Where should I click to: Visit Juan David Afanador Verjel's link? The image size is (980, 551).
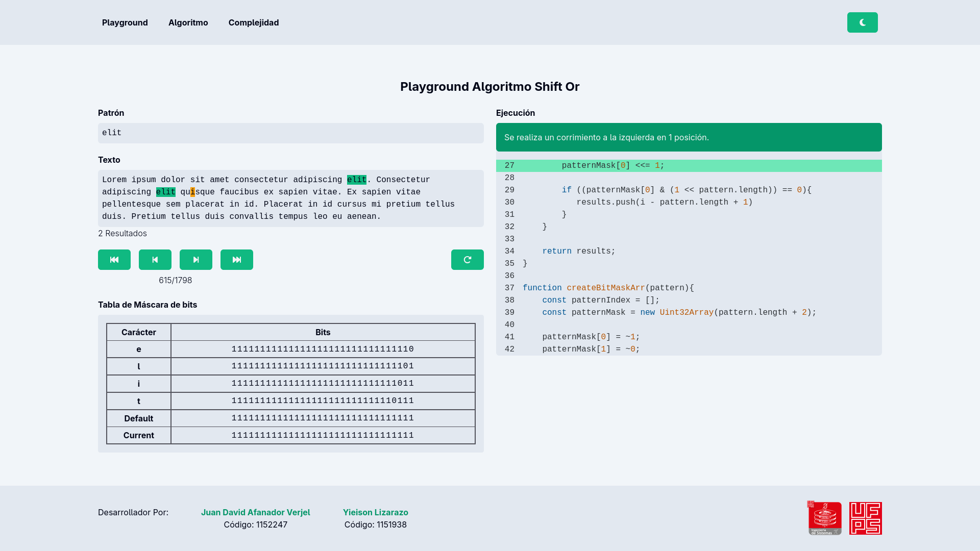(x=255, y=512)
